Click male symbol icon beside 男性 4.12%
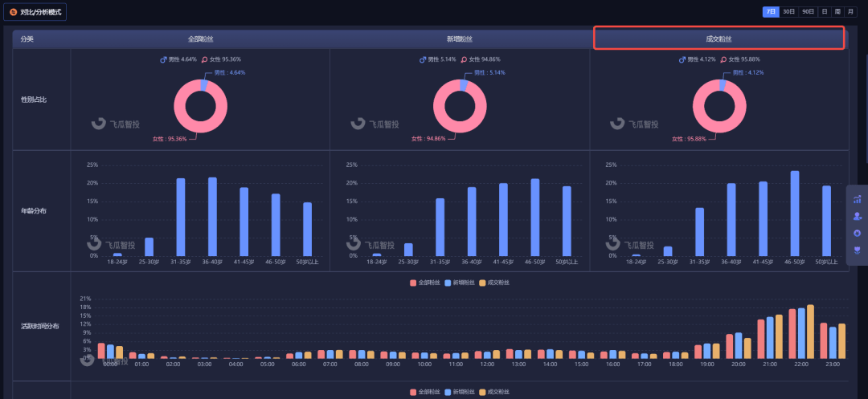The height and width of the screenshot is (399, 868). [x=682, y=59]
